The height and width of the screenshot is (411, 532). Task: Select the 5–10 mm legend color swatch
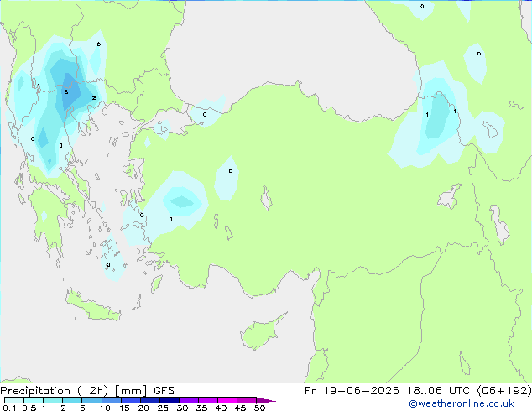pyautogui.click(x=92, y=400)
